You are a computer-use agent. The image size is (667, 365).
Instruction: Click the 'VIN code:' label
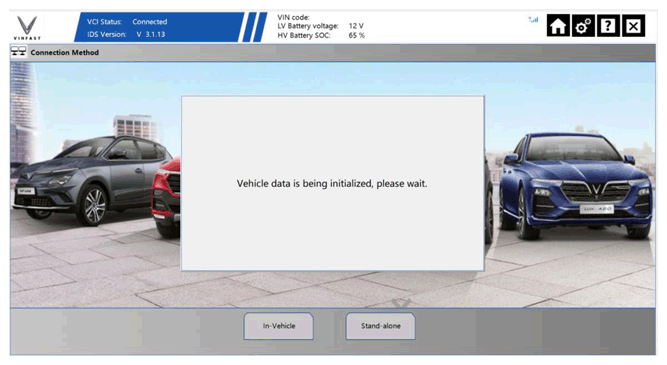coord(294,17)
